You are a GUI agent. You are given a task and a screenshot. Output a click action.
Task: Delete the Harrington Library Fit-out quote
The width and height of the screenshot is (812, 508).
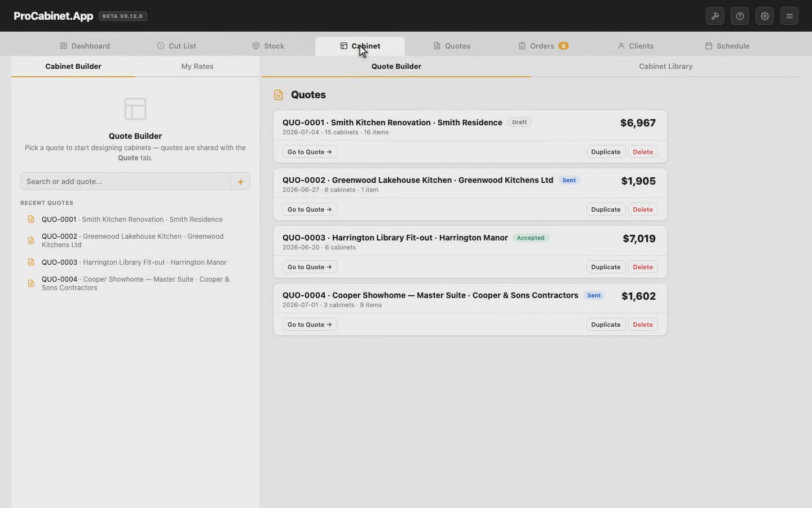coord(643,267)
